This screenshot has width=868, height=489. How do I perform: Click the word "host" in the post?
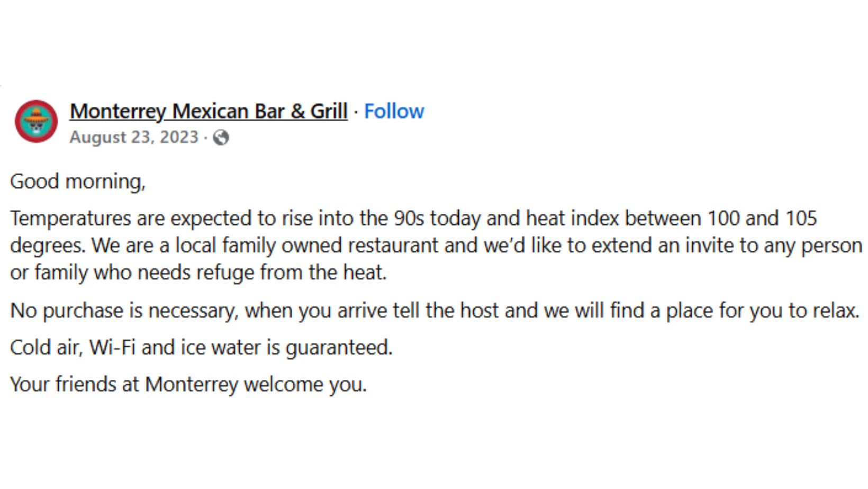click(x=479, y=310)
